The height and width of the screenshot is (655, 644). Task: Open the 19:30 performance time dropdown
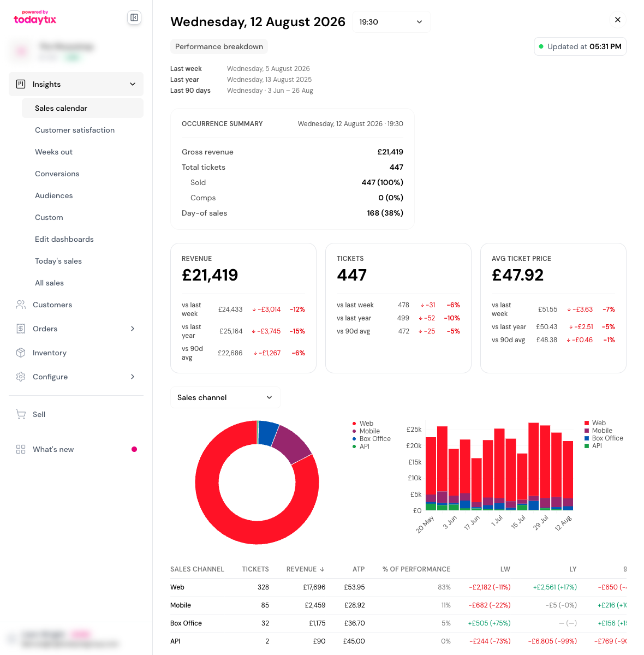tap(391, 22)
